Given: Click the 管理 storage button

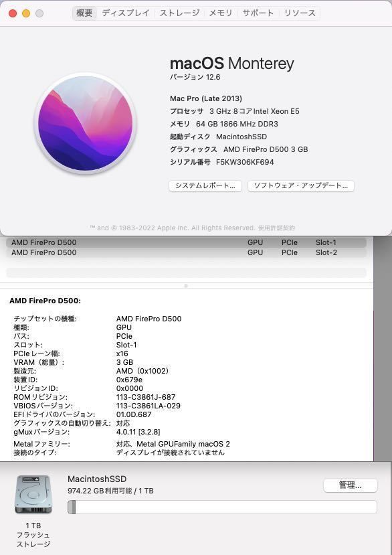Looking at the screenshot, I should point(351,485).
